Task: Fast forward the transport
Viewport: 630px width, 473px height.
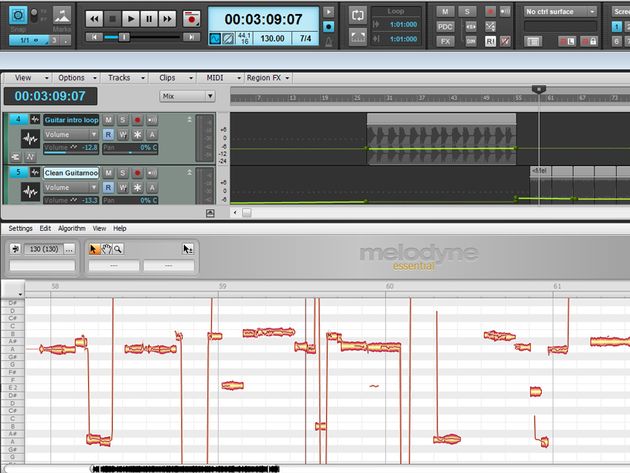Action: [x=168, y=19]
